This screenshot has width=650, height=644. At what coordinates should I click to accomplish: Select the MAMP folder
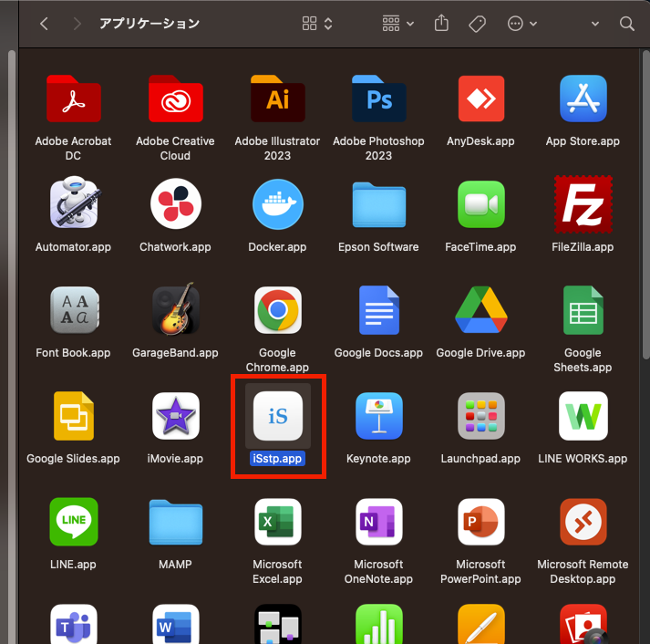pyautogui.click(x=176, y=522)
